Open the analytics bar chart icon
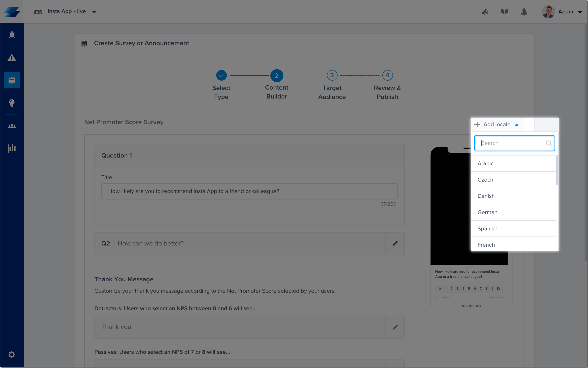588x368 pixels. [x=12, y=148]
